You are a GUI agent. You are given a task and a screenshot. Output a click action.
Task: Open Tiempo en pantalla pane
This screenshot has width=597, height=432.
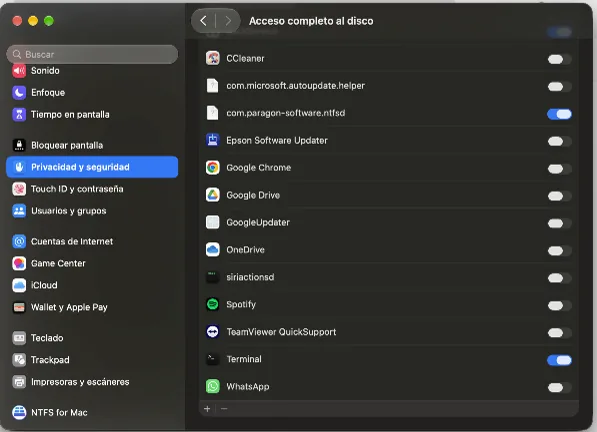click(x=92, y=115)
